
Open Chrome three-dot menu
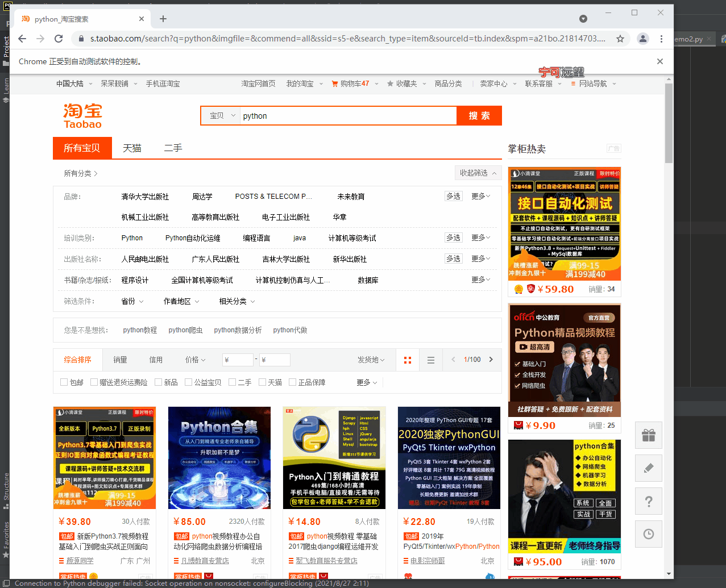pyautogui.click(x=661, y=39)
